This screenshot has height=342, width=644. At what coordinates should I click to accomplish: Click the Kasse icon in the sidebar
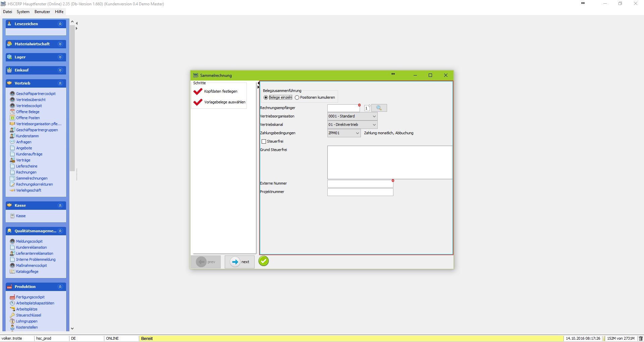(12, 216)
